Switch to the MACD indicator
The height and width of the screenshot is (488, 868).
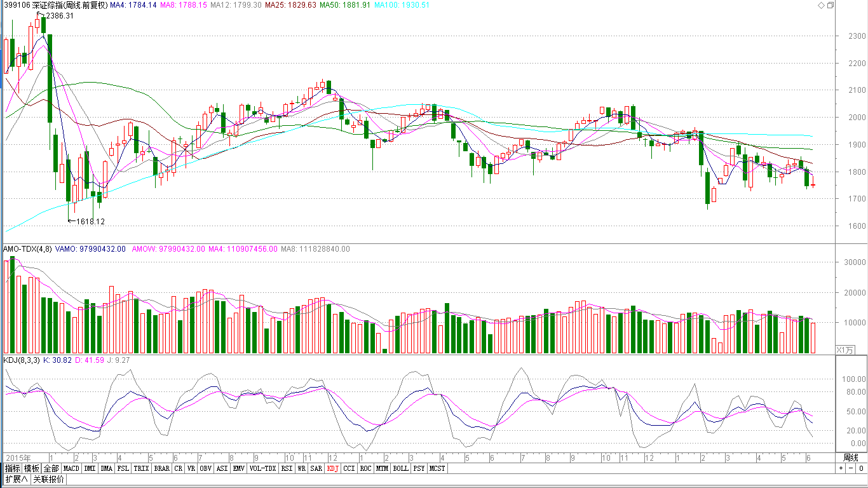coord(72,468)
